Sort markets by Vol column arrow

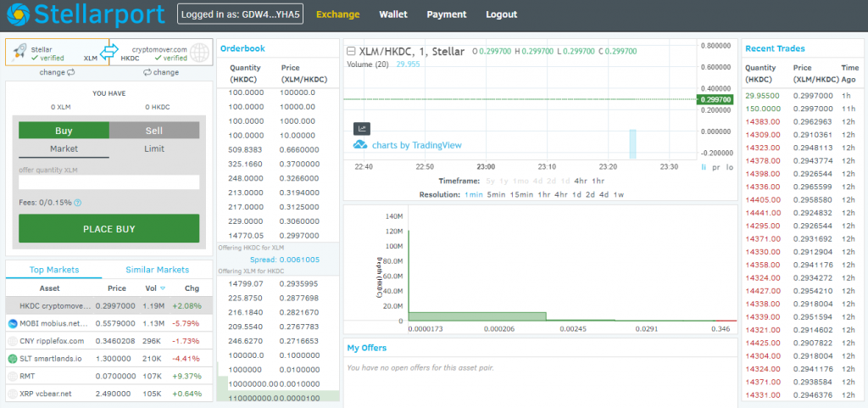(x=163, y=288)
